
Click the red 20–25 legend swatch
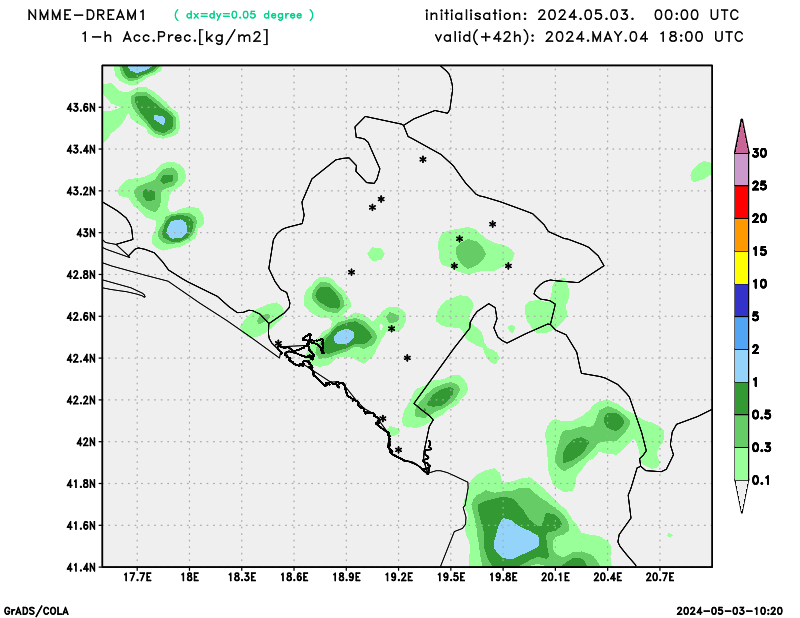coord(741,203)
